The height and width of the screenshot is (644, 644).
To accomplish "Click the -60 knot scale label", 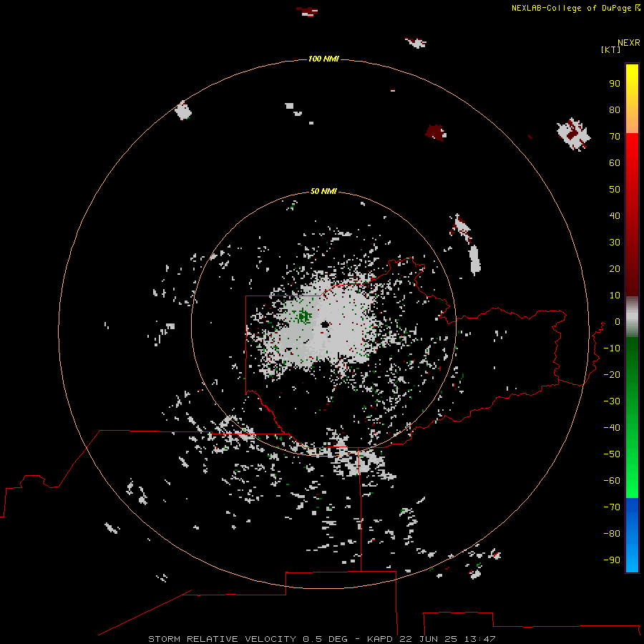I will (612, 481).
